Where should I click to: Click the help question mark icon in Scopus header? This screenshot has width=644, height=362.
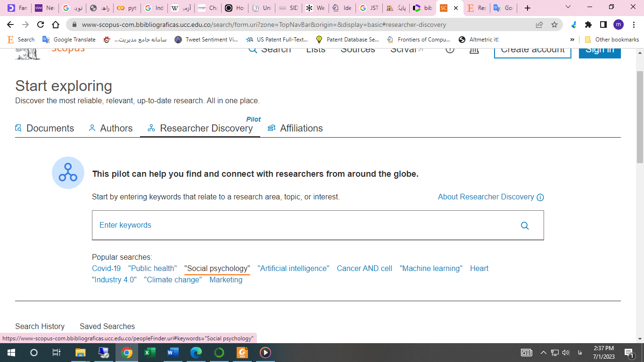point(450,49)
